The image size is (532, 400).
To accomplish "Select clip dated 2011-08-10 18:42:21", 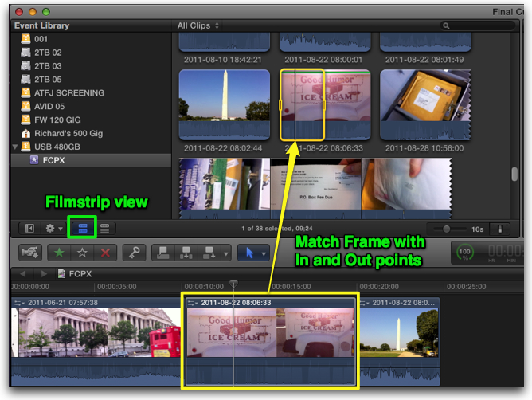I will tap(225, 42).
